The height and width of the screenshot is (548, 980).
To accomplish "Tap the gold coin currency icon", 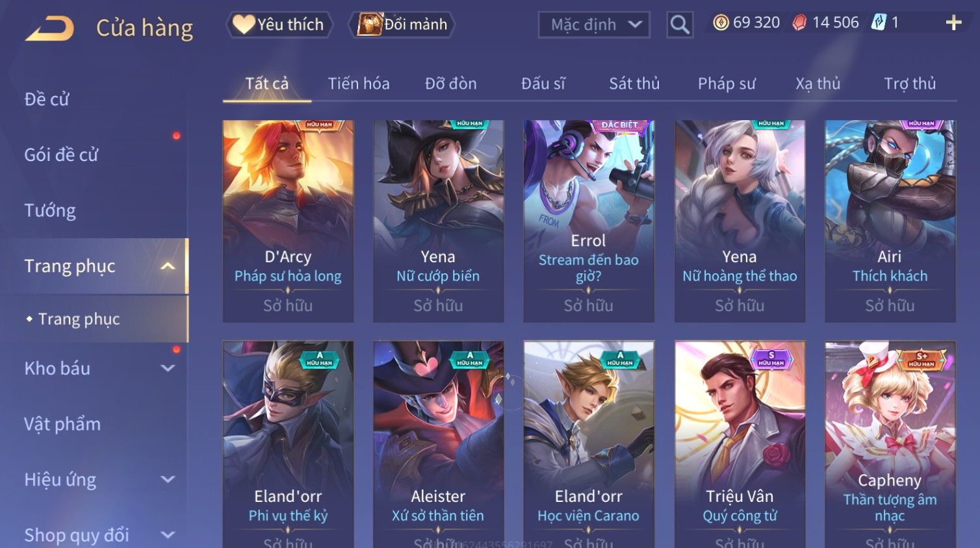I will [x=721, y=23].
